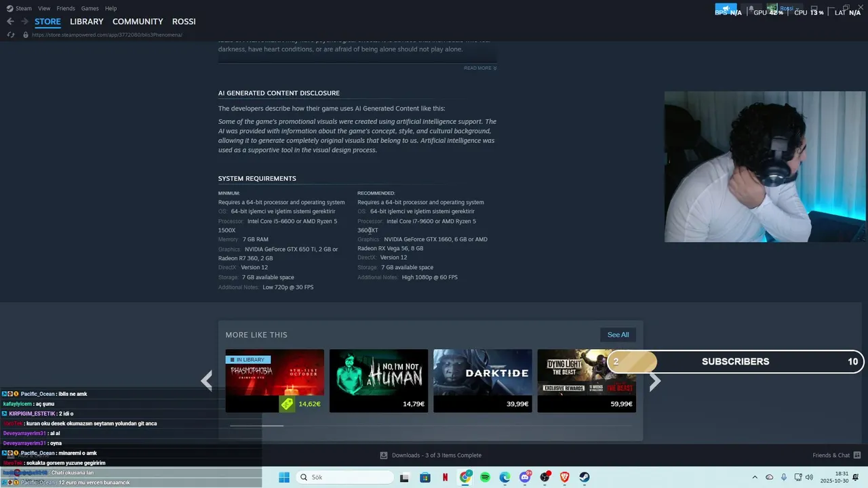Switch to OBS Studio on the taskbar
This screenshot has height=488, width=868.
pyautogui.click(x=545, y=477)
